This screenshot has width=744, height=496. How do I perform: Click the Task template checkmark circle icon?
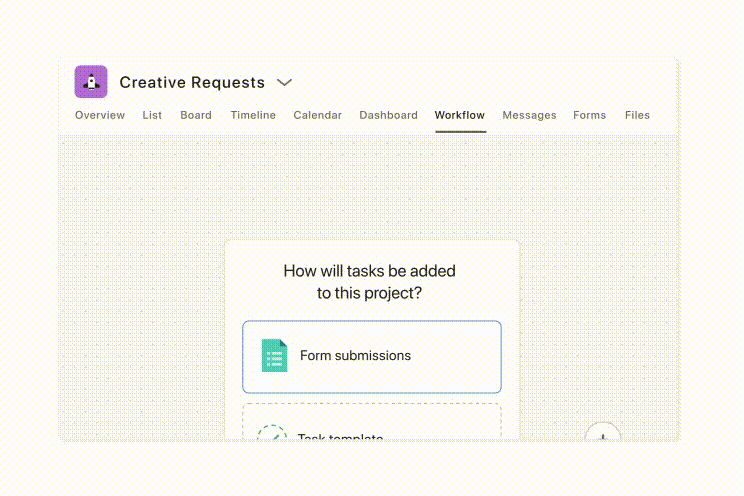272,435
